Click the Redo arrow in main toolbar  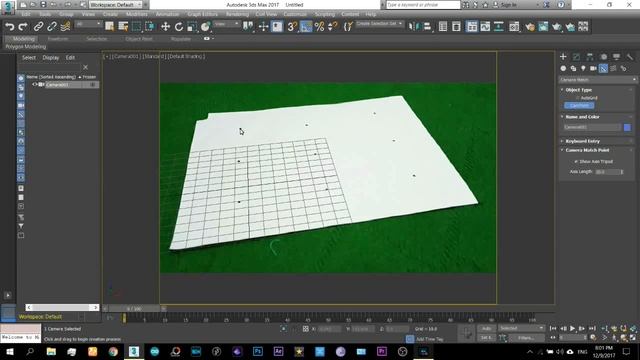[23, 27]
